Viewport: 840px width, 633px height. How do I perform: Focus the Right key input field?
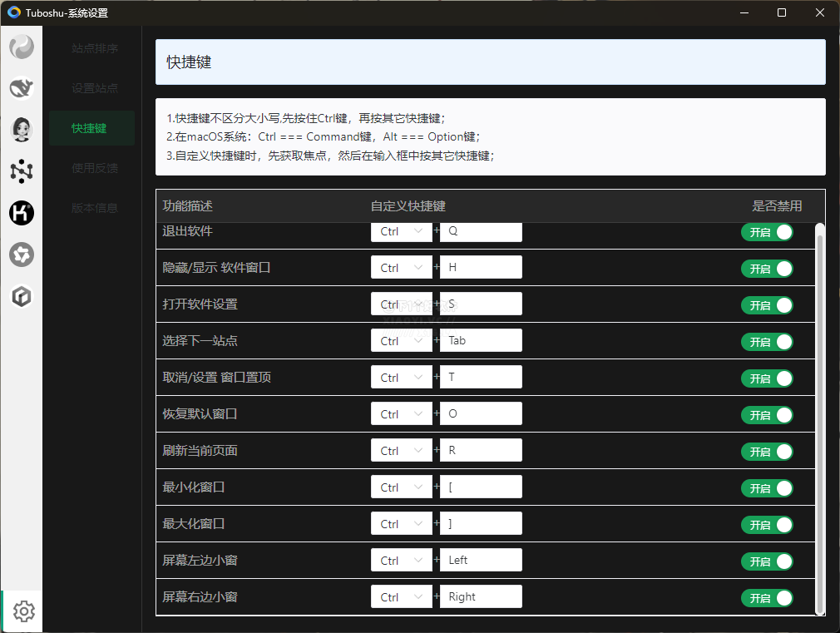481,596
